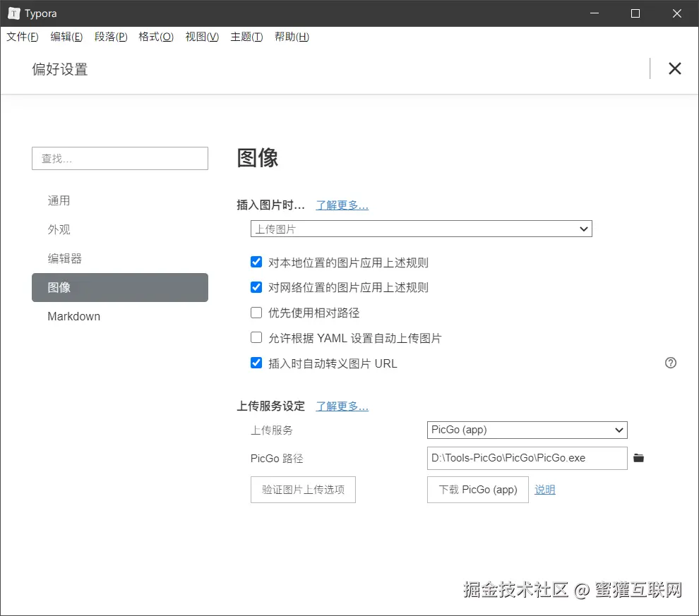This screenshot has width=699, height=616.
Task: Click the PicGo path input field
Action: coord(527,458)
